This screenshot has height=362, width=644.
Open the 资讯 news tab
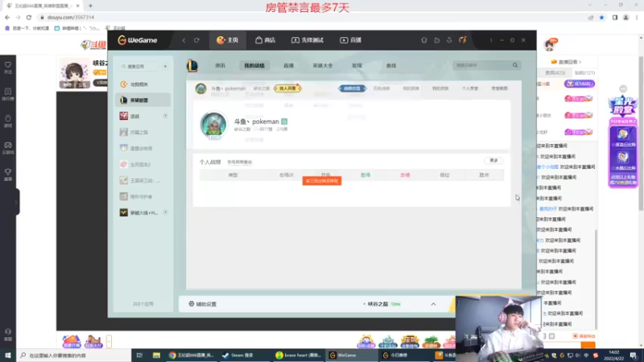[x=220, y=65]
